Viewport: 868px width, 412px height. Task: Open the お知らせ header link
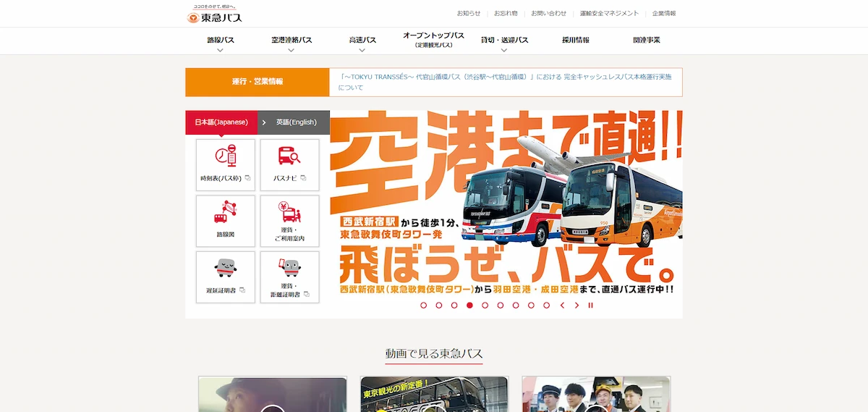click(x=469, y=13)
